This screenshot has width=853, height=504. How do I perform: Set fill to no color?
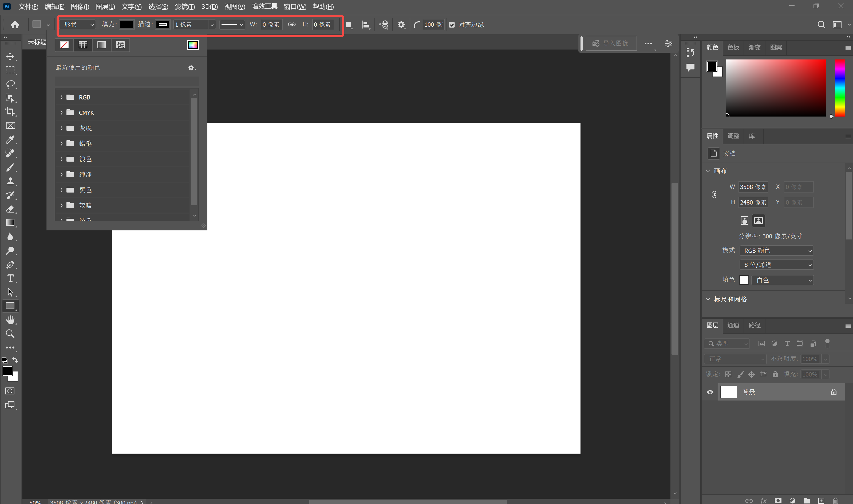click(x=64, y=45)
